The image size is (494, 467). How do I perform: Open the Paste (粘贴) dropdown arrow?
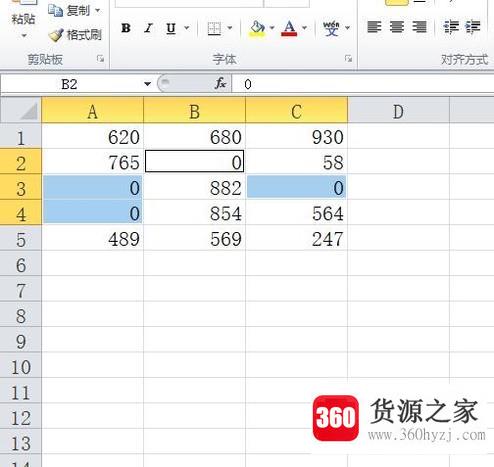click(x=24, y=35)
